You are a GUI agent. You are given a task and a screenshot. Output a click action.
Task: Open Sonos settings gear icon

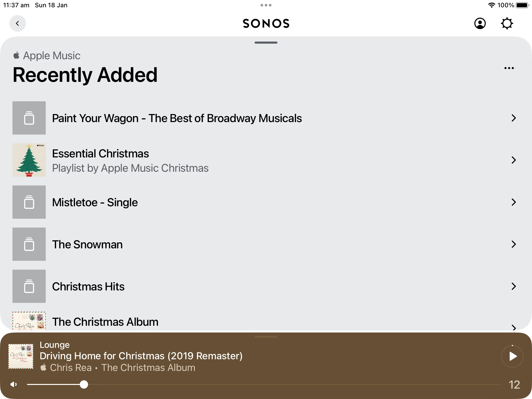(x=507, y=23)
